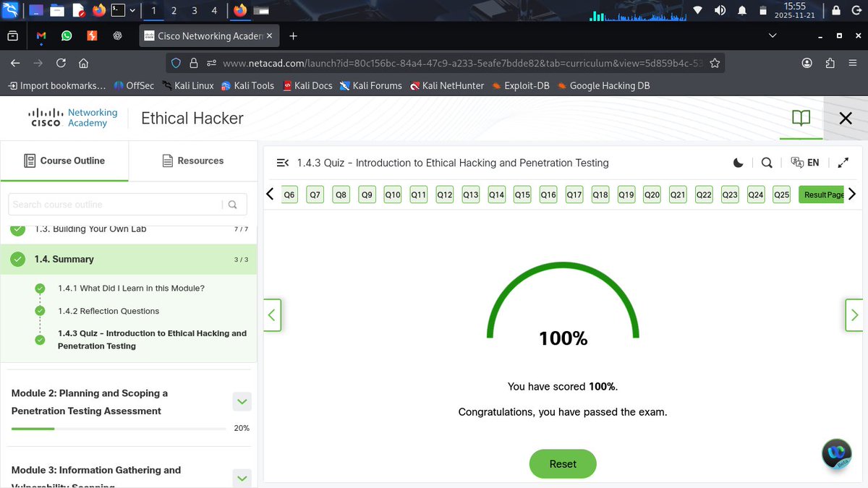This screenshot has width=868, height=488.
Task: Open the Kali Linux applications menu
Action: (x=10, y=10)
